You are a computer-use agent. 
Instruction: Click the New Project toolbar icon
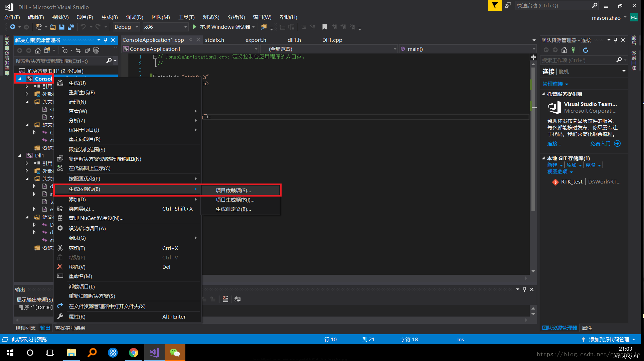39,27
